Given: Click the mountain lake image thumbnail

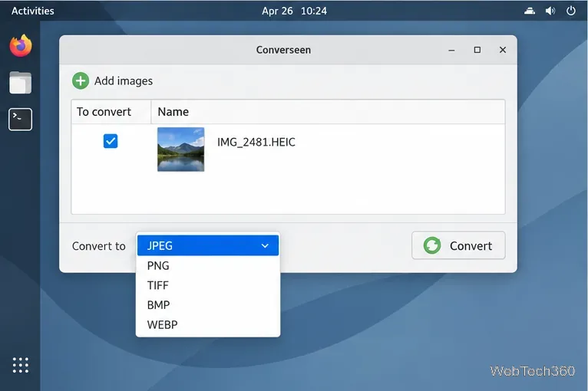Looking at the screenshot, I should click(180, 149).
